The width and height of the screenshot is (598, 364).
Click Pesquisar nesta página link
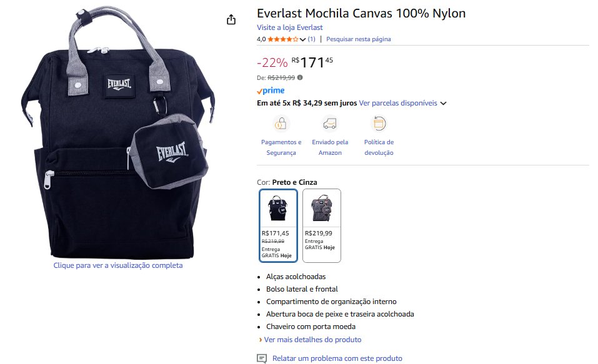pos(359,39)
